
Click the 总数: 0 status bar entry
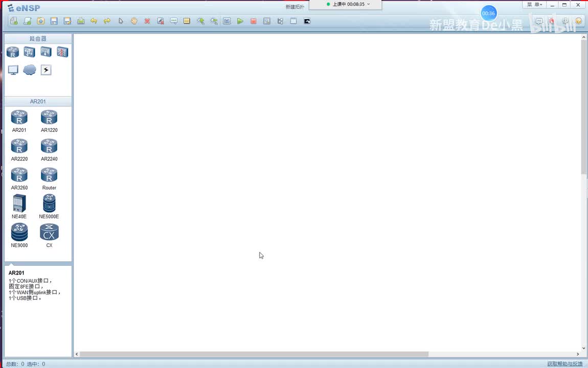(x=15, y=364)
